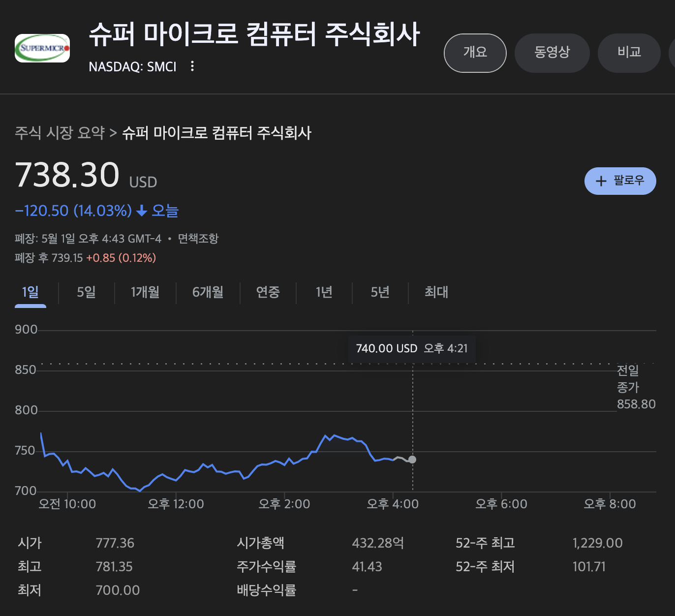Image resolution: width=675 pixels, height=616 pixels.
Task: Click the gray chart marker dot
Action: (x=412, y=460)
